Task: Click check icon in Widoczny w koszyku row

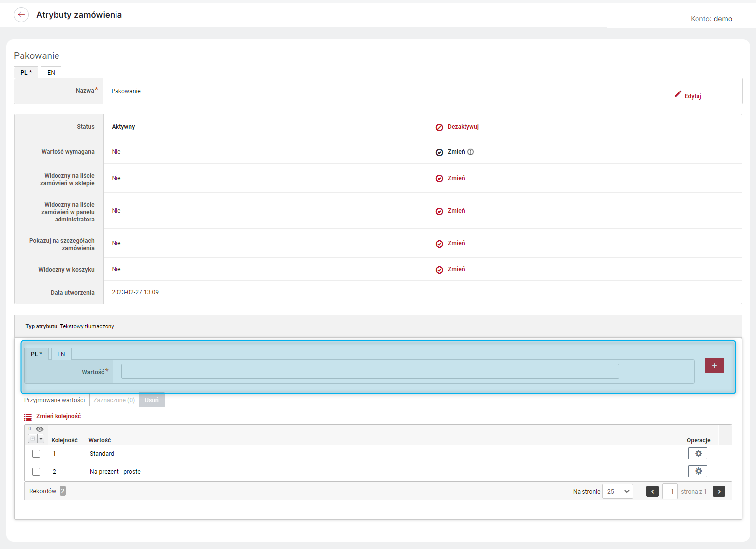Action: (x=439, y=270)
